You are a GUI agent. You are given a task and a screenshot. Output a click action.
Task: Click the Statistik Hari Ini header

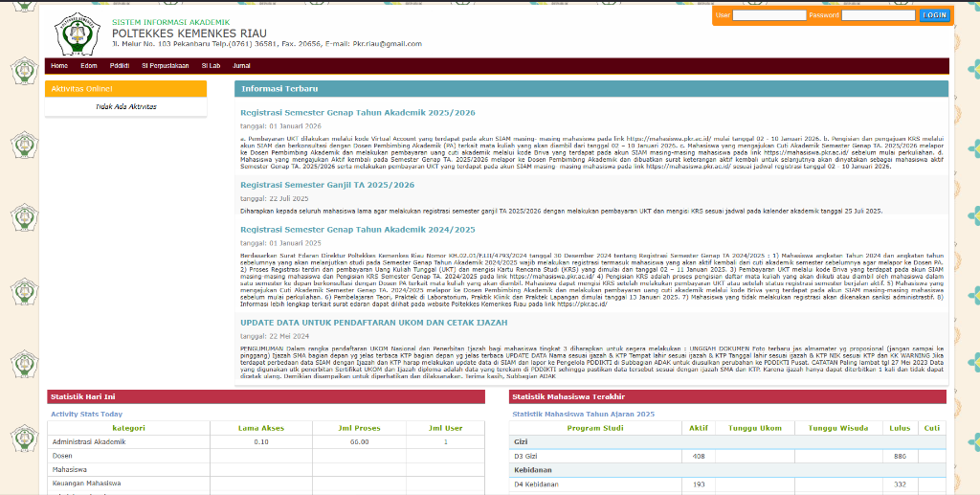point(266,397)
